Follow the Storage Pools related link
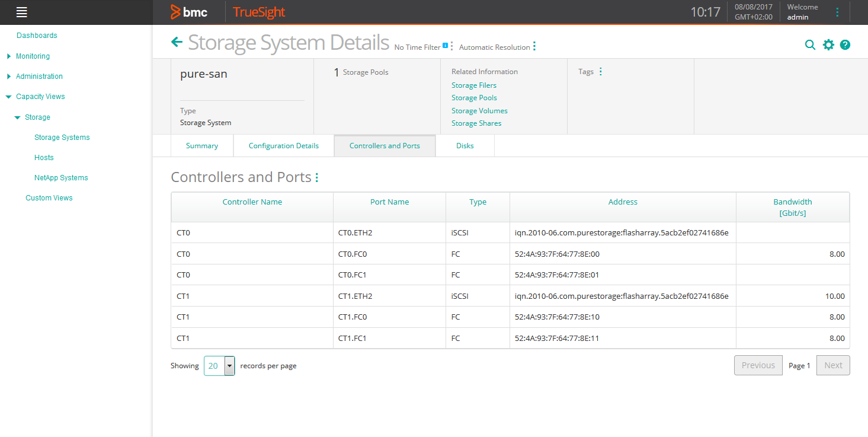The width and height of the screenshot is (868, 437). point(474,98)
